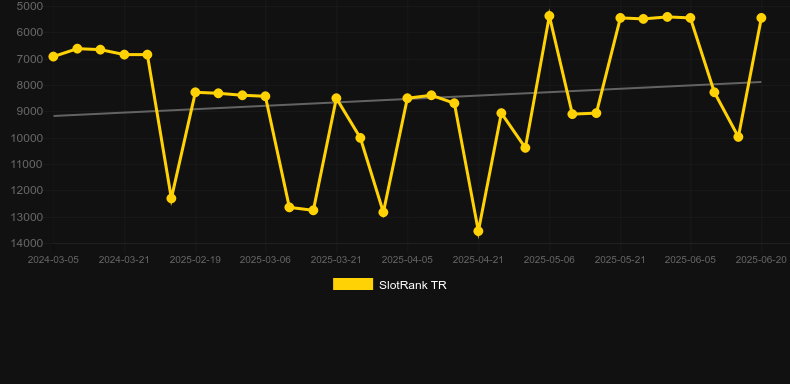The height and width of the screenshot is (384, 790).
Task: Click the 2025-06-05 x-axis date label
Action: coord(690,260)
